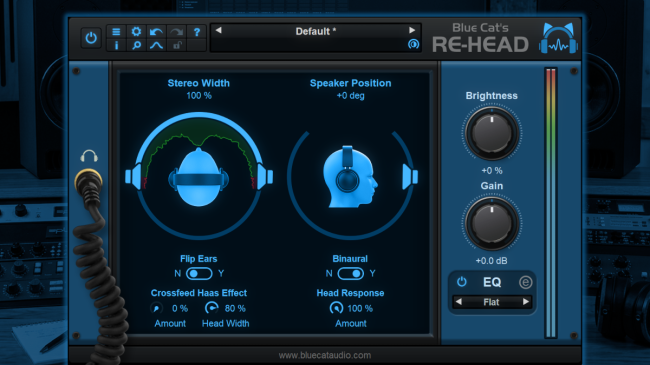Click the Head Width small knob
The width and height of the screenshot is (650, 365).
pyautogui.click(x=211, y=308)
